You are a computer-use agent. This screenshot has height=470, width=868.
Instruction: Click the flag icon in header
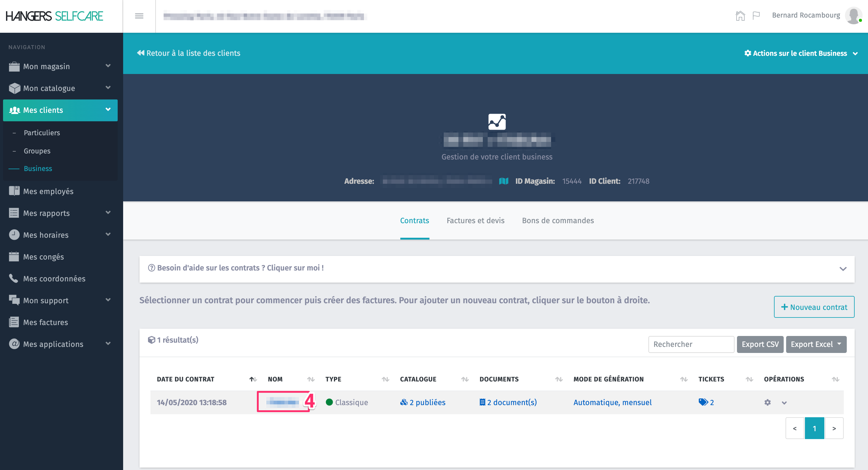pyautogui.click(x=756, y=15)
